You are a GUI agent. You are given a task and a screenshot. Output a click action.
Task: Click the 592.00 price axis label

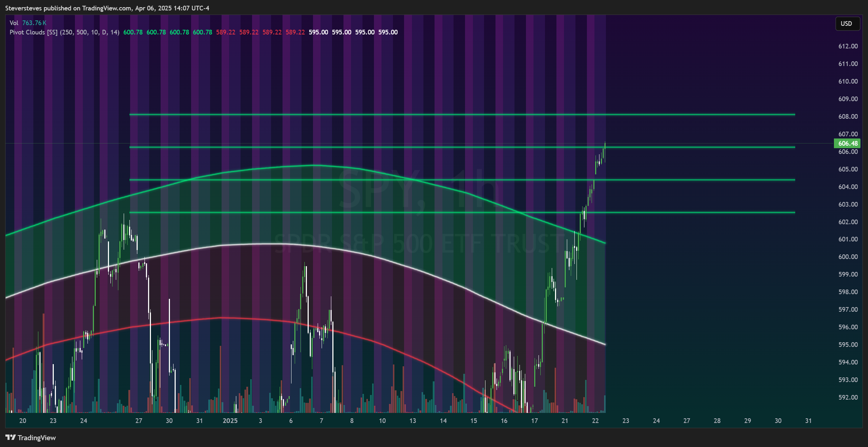pyautogui.click(x=848, y=397)
